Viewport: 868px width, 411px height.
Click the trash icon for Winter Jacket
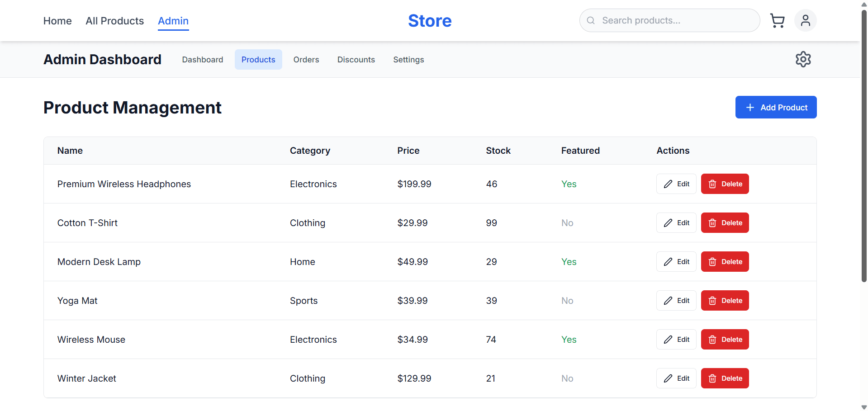coord(713,378)
